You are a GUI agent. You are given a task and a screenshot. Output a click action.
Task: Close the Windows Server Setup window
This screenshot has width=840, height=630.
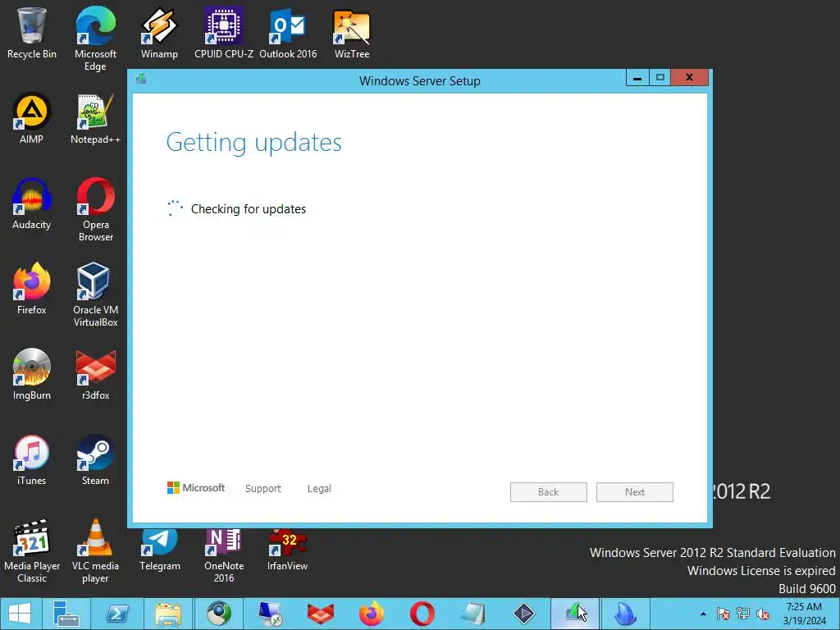point(689,78)
